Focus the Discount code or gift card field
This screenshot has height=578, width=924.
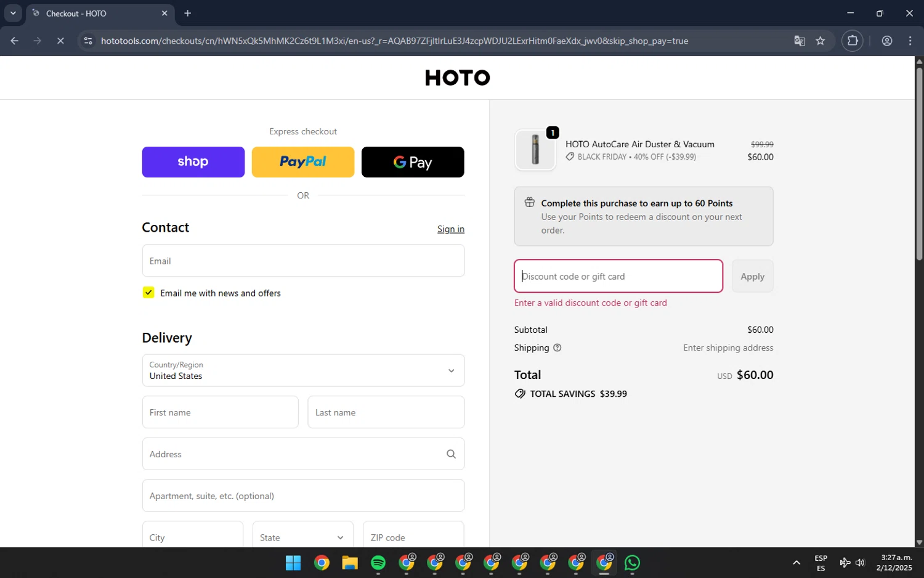tap(618, 276)
